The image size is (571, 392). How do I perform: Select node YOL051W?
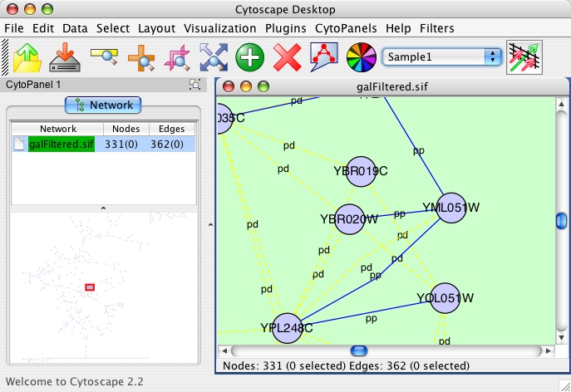(445, 298)
